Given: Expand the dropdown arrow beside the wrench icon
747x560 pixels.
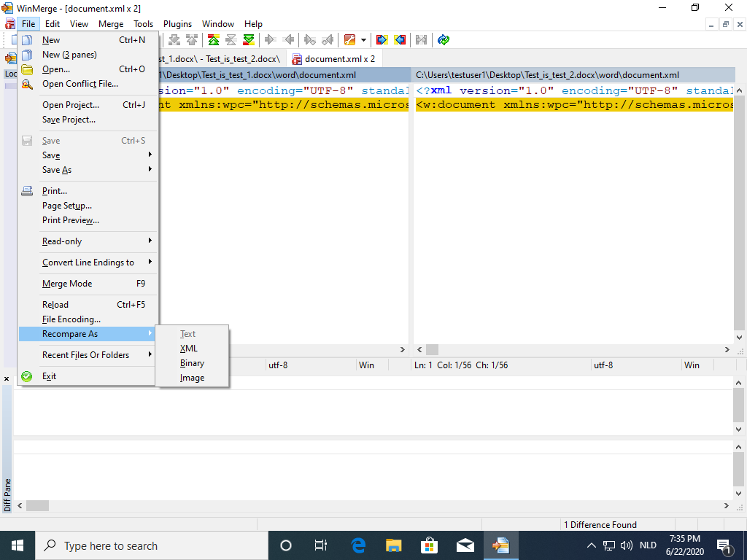Looking at the screenshot, I should pyautogui.click(x=363, y=40).
